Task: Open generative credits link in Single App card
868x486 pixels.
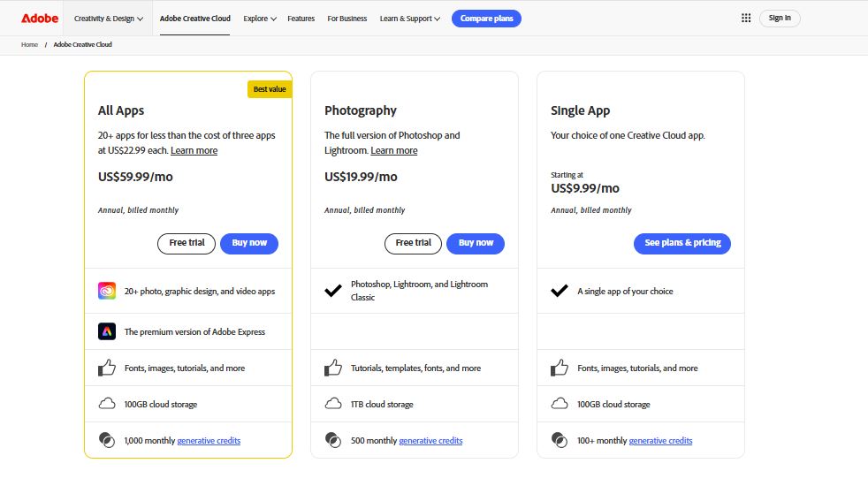Action: (660, 441)
